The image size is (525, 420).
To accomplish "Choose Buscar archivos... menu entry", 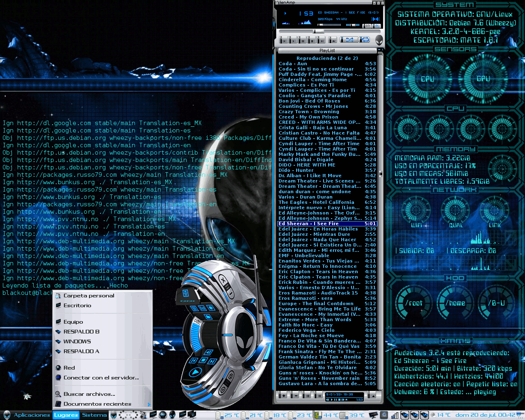I will coord(103,394).
